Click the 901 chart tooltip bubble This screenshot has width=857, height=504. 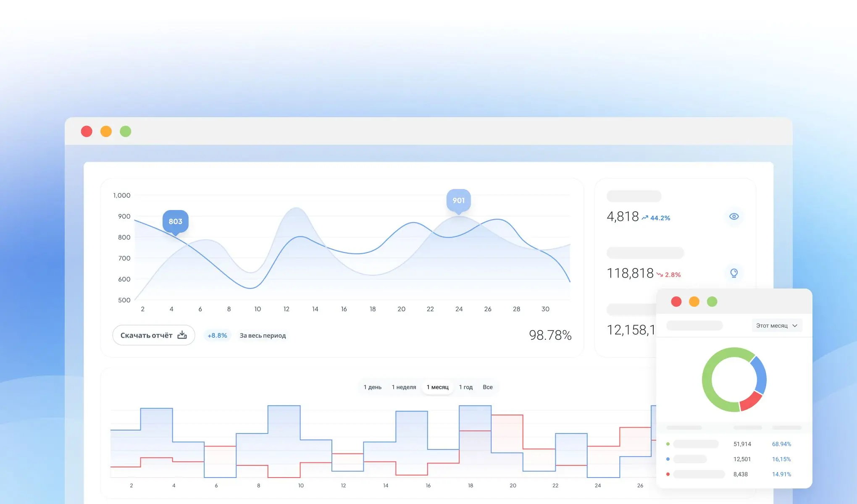[x=458, y=200]
